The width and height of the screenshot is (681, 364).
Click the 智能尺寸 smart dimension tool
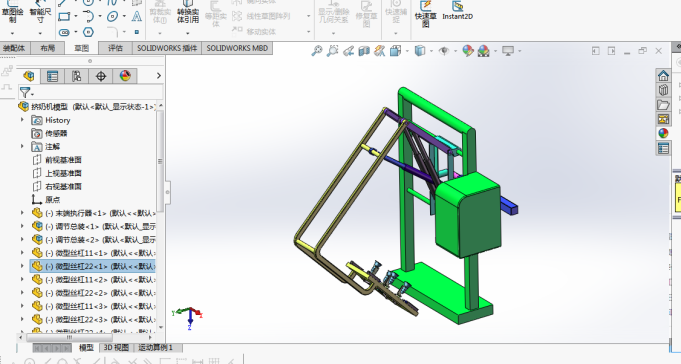[40, 13]
